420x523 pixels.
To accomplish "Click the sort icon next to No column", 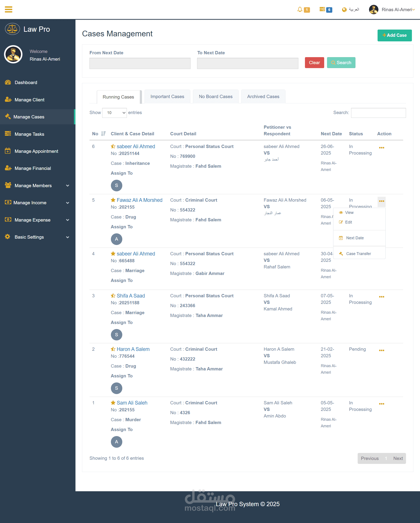I will [103, 134].
